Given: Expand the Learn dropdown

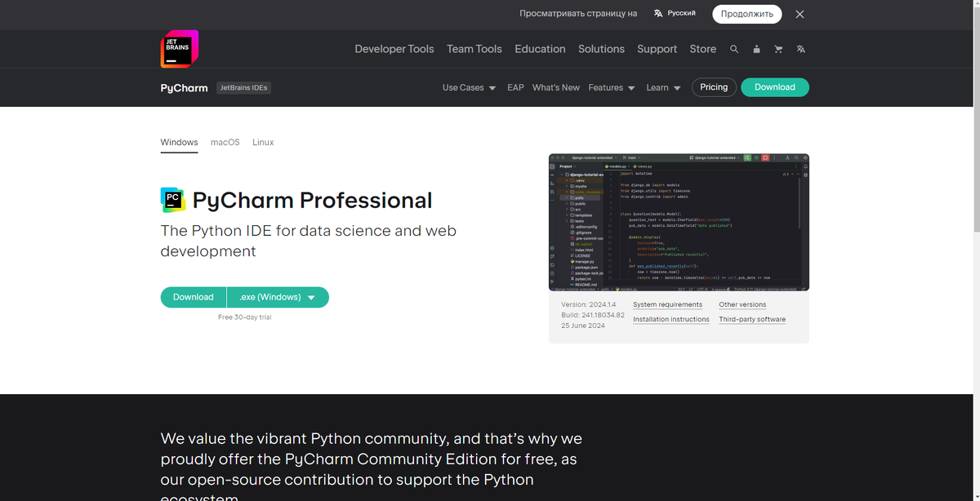Looking at the screenshot, I should click(x=663, y=87).
